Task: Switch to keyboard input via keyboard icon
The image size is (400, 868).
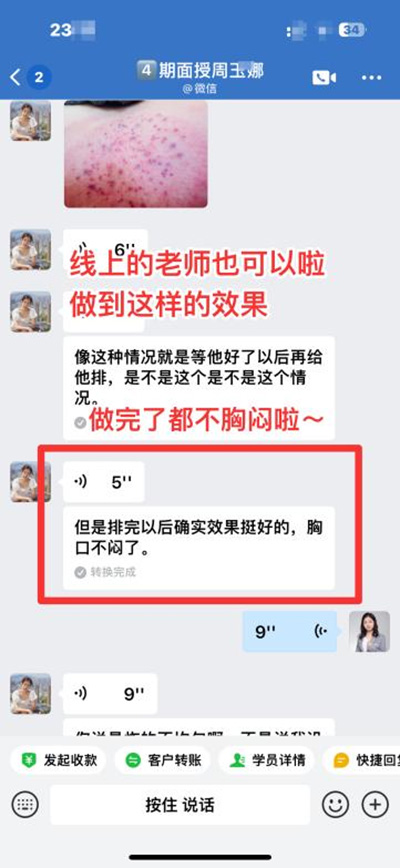Action: (25, 804)
